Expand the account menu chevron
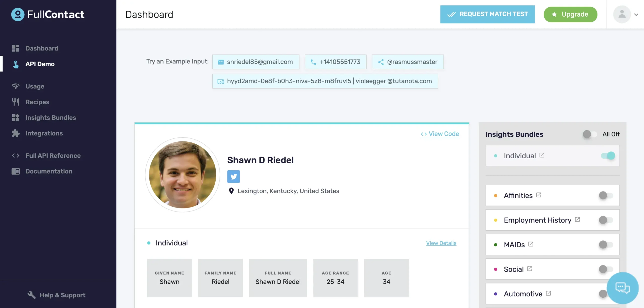 tap(636, 15)
